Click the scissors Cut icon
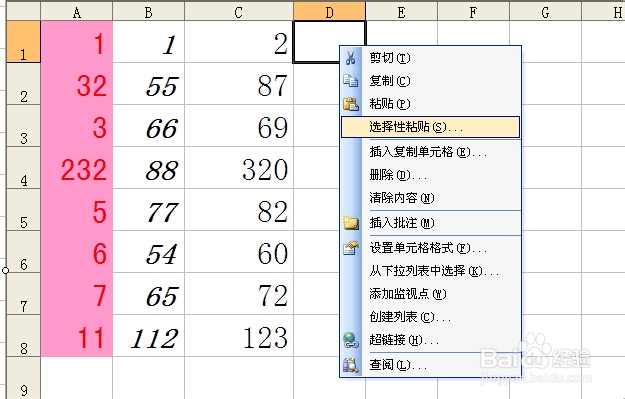The image size is (625, 399). (x=351, y=58)
